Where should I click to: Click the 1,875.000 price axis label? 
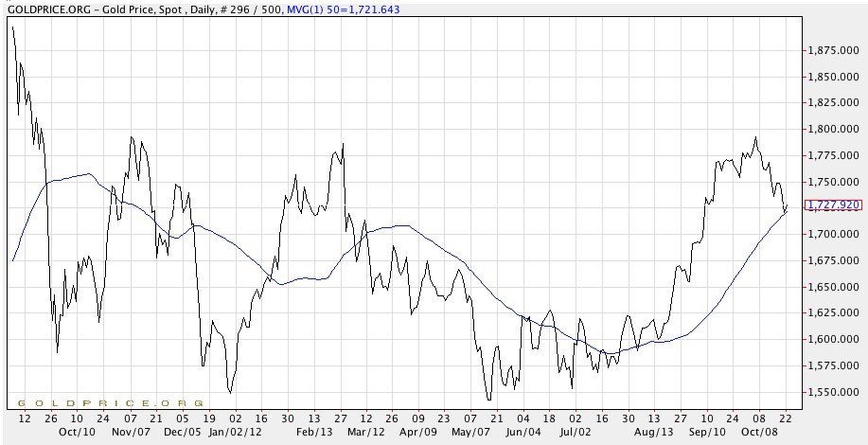coord(834,50)
